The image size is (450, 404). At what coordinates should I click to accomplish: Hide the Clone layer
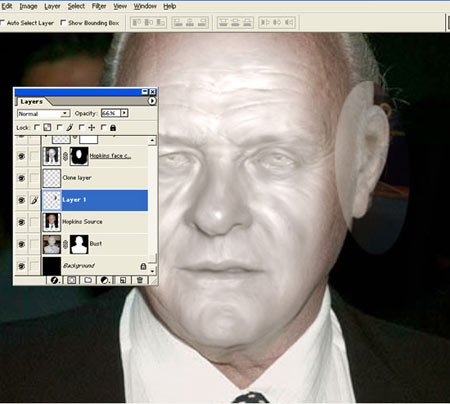point(21,178)
